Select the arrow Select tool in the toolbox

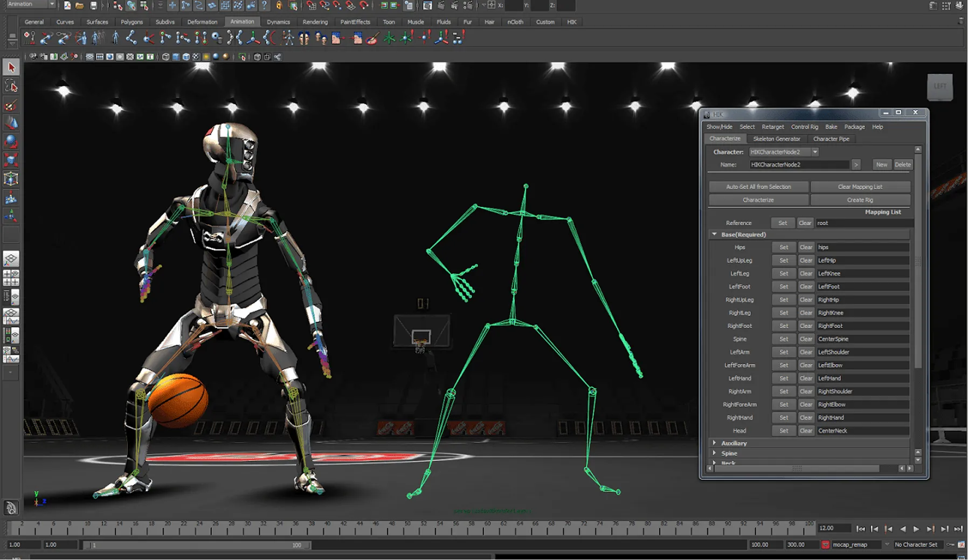click(x=12, y=68)
